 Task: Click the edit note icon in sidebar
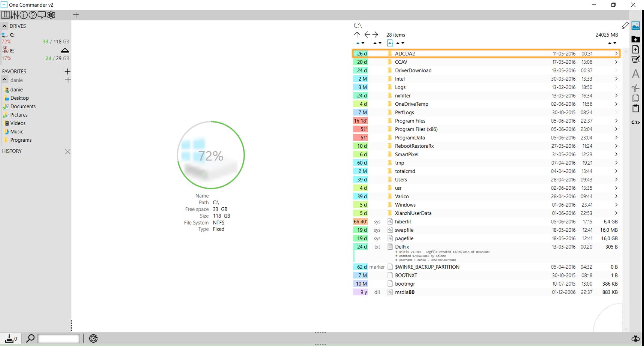(x=636, y=59)
